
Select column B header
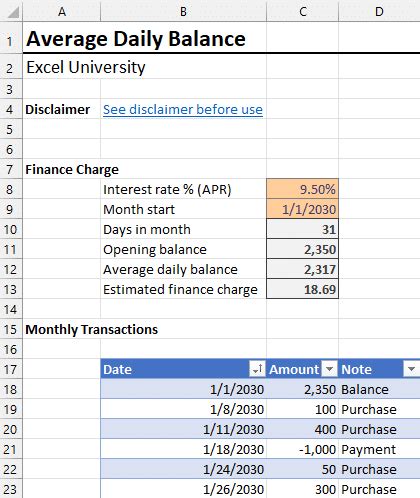click(183, 11)
